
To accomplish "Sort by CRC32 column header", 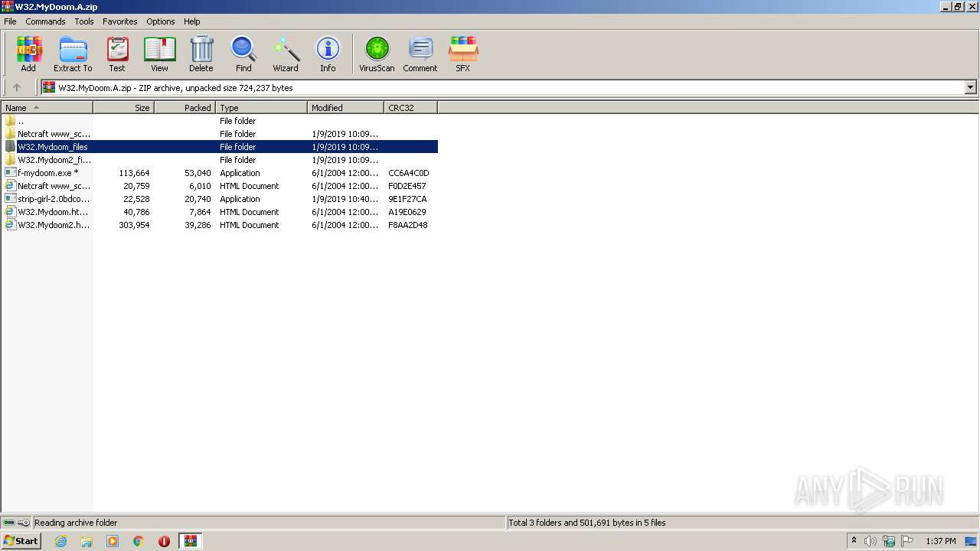I will click(x=410, y=108).
